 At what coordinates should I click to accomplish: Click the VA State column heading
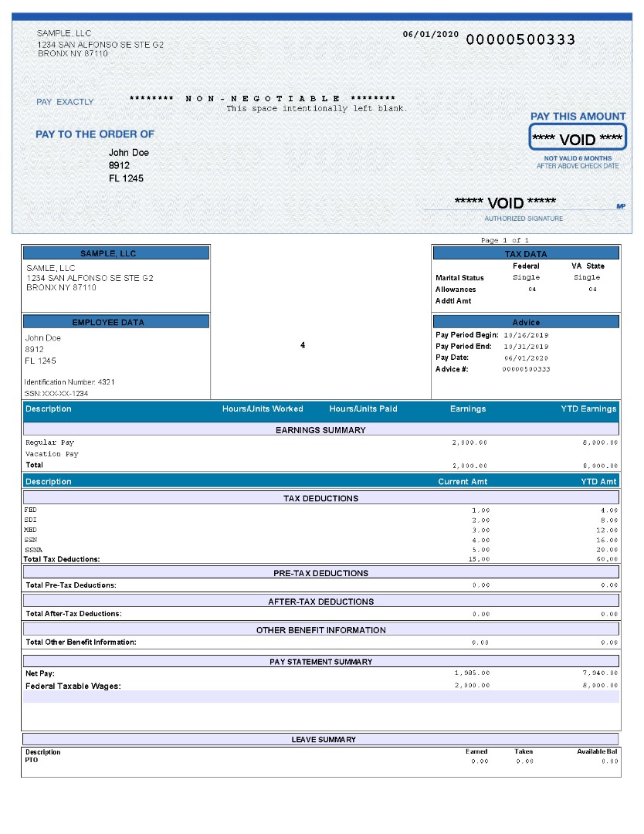[x=588, y=266]
